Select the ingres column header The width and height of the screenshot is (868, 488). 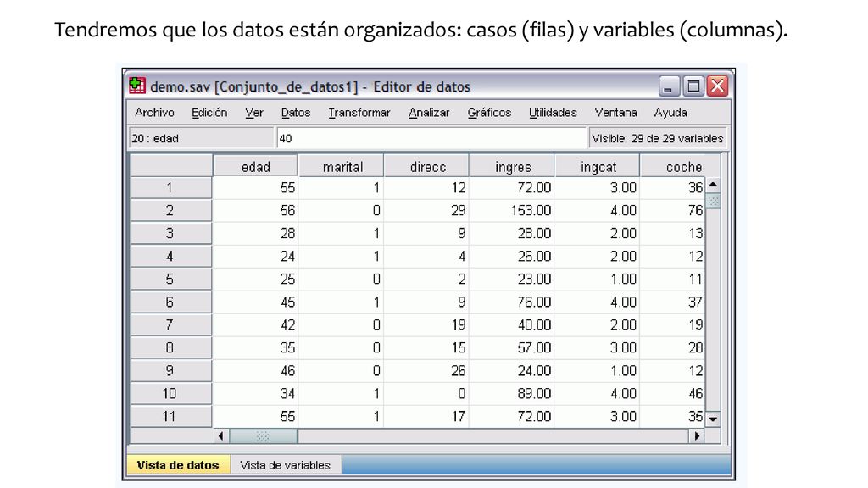pos(513,167)
